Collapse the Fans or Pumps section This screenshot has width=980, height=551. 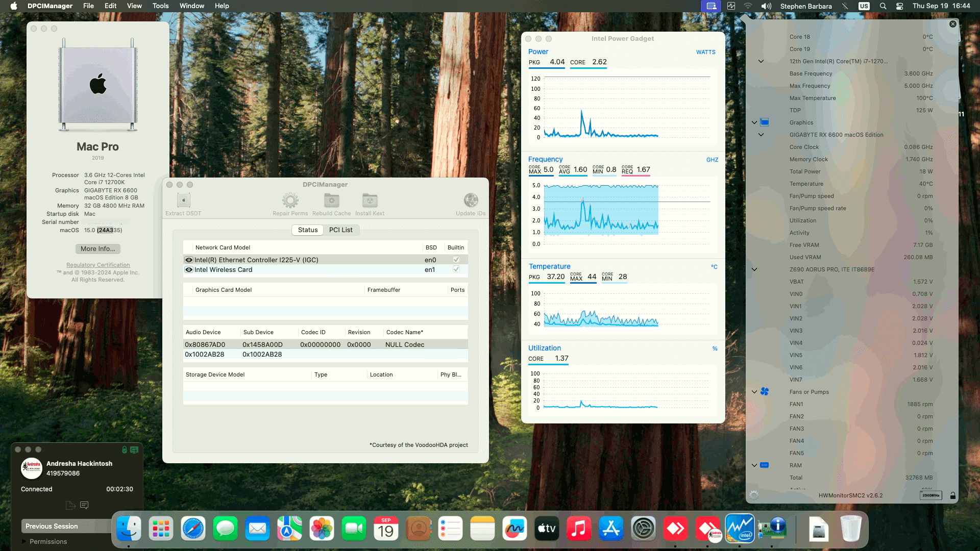754,392
